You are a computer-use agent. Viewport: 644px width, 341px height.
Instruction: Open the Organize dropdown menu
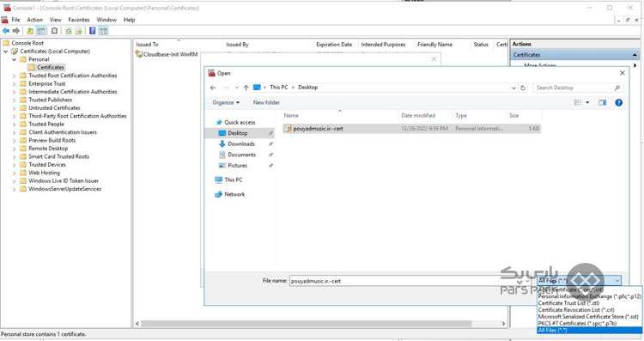[226, 102]
